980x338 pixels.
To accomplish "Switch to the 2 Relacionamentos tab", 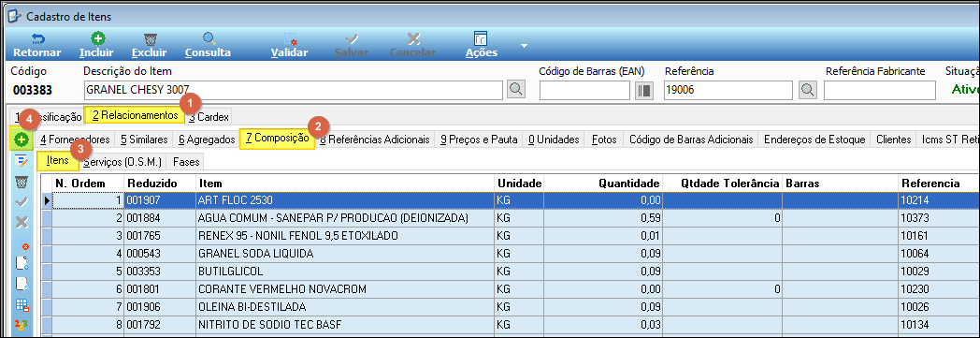I will click(135, 115).
